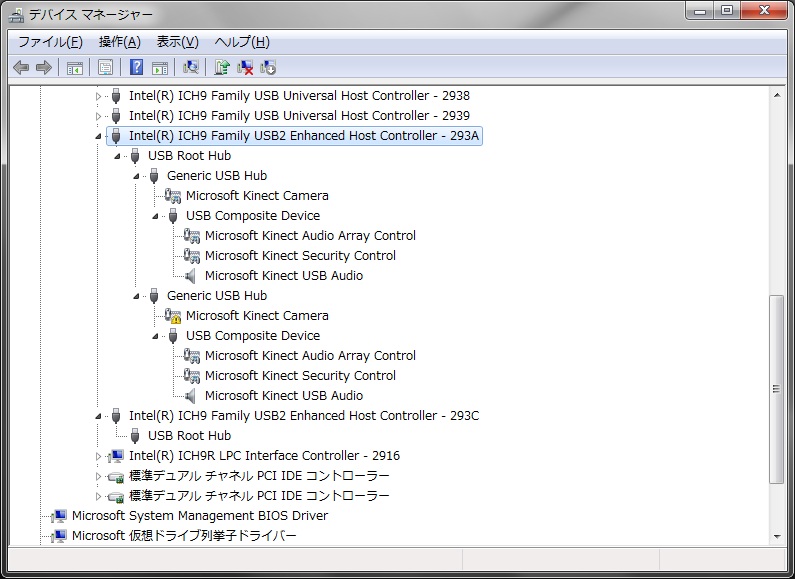The width and height of the screenshot is (795, 579).
Task: Click Scan for hardware changes icon
Action: click(x=191, y=67)
